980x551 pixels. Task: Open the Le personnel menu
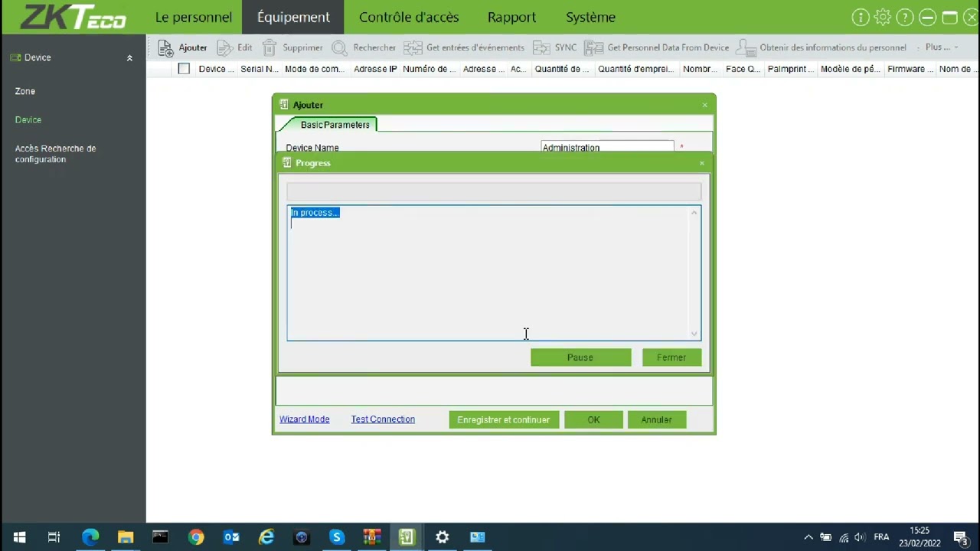click(x=194, y=17)
